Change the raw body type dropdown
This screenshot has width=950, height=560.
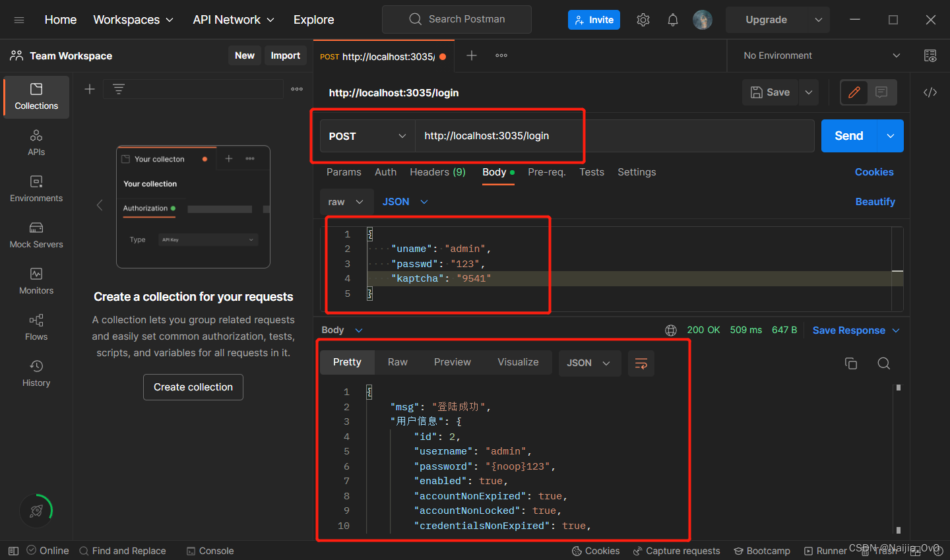coord(346,202)
